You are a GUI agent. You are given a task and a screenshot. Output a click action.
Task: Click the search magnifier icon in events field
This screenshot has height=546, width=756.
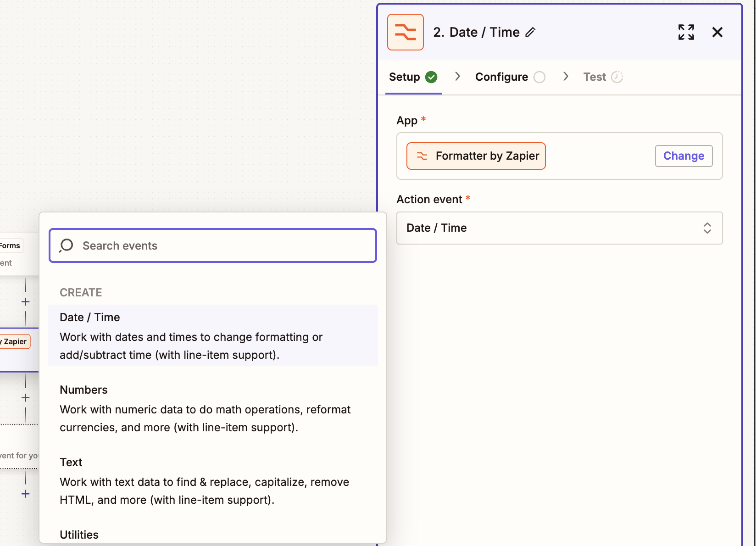point(67,245)
